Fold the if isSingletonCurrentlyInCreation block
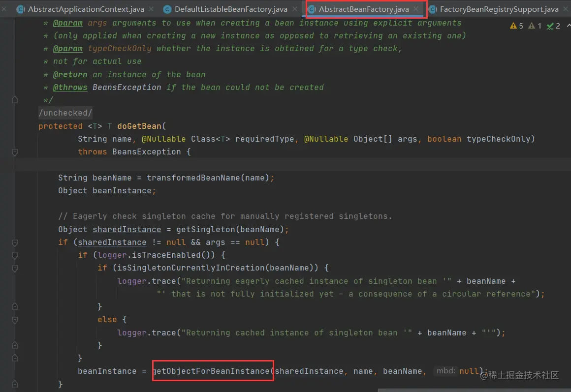 (15, 268)
